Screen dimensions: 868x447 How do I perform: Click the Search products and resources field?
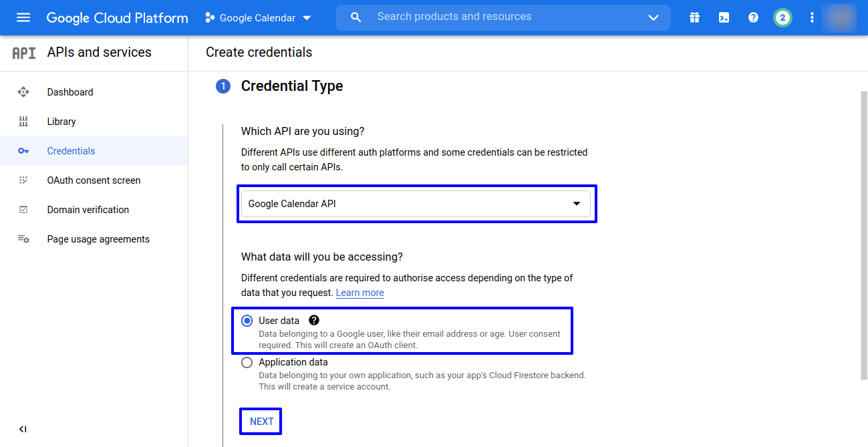(x=501, y=17)
